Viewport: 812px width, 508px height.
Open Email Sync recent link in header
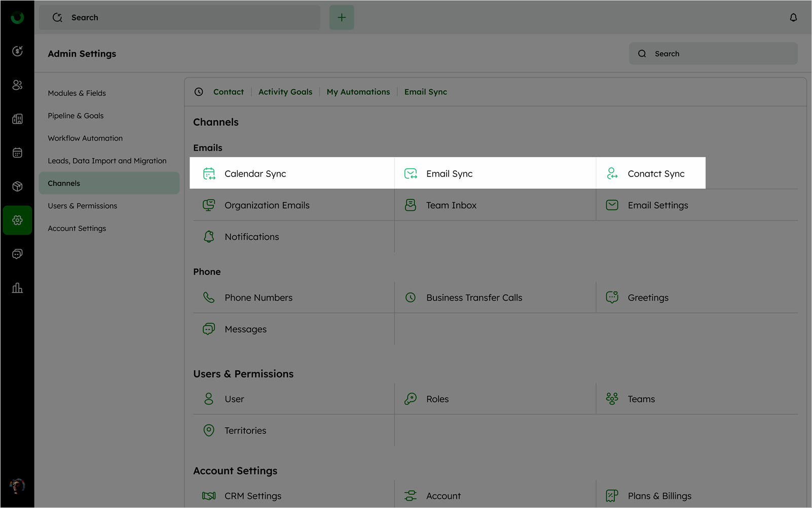tap(426, 92)
